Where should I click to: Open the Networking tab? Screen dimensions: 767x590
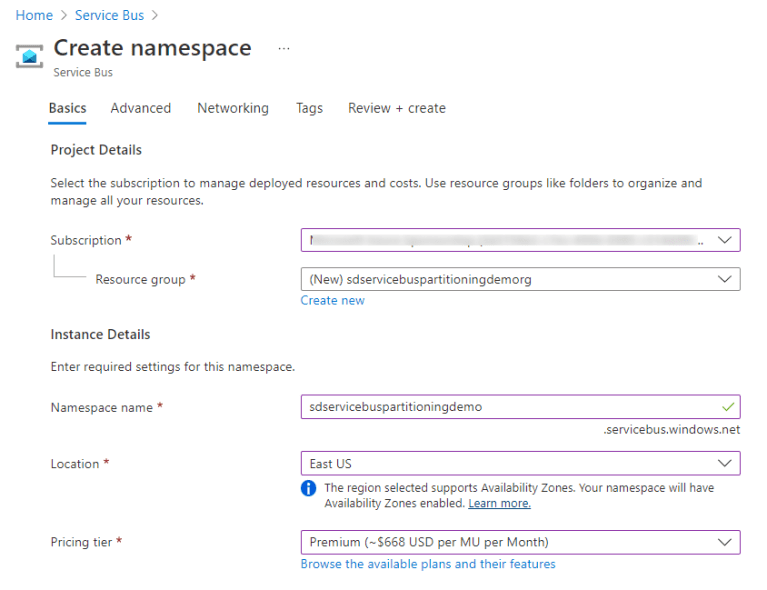click(233, 108)
